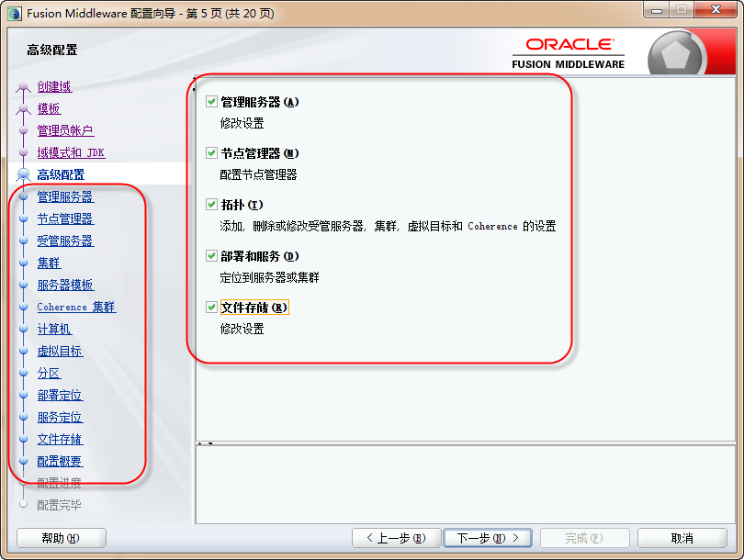Click the 配置节点管理器 description text
744x560 pixels.
point(259,175)
